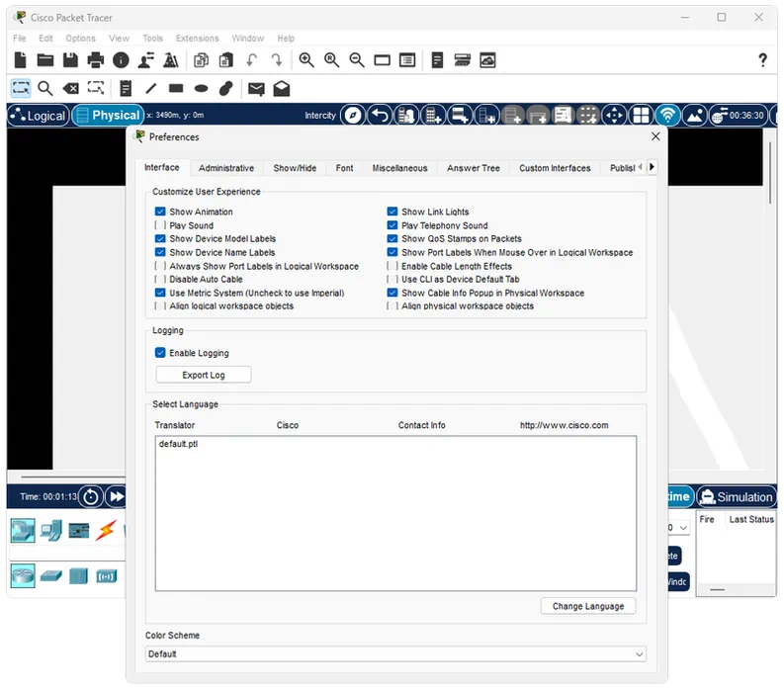Close the Preferences dialog

655,136
